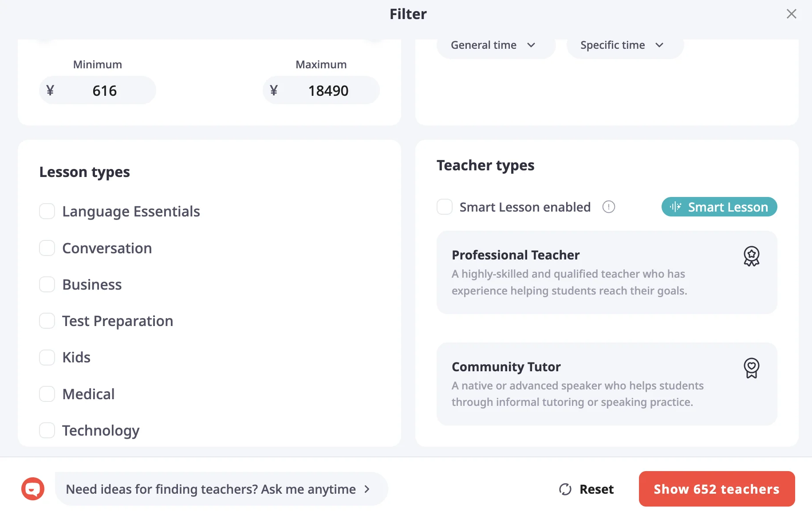The width and height of the screenshot is (812, 511).
Task: Toggle the Smart Lesson enabled checkbox
Action: coord(445,207)
